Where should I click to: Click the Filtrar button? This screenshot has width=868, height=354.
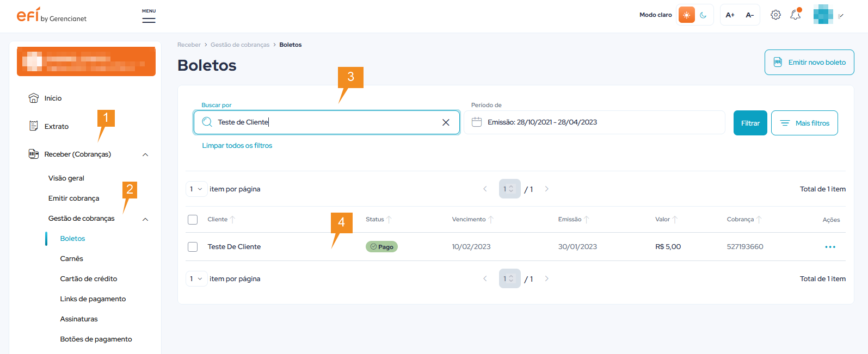750,123
